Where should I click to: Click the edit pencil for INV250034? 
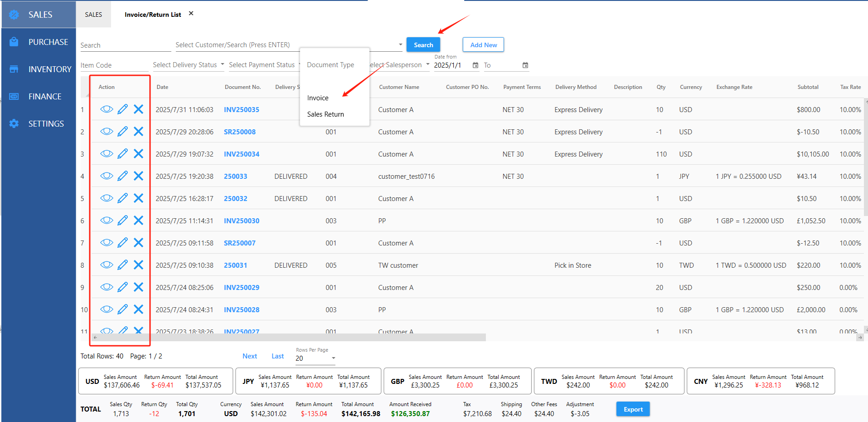122,154
